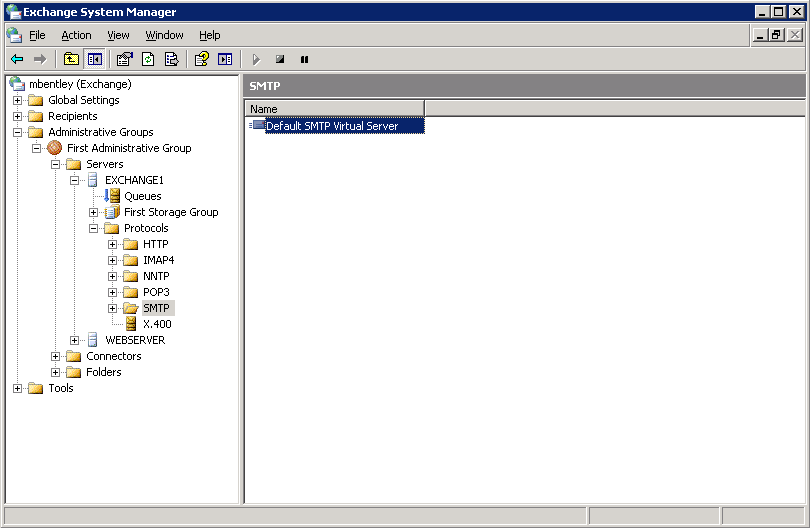
Task: Start the virtual server with Play
Action: 256,59
